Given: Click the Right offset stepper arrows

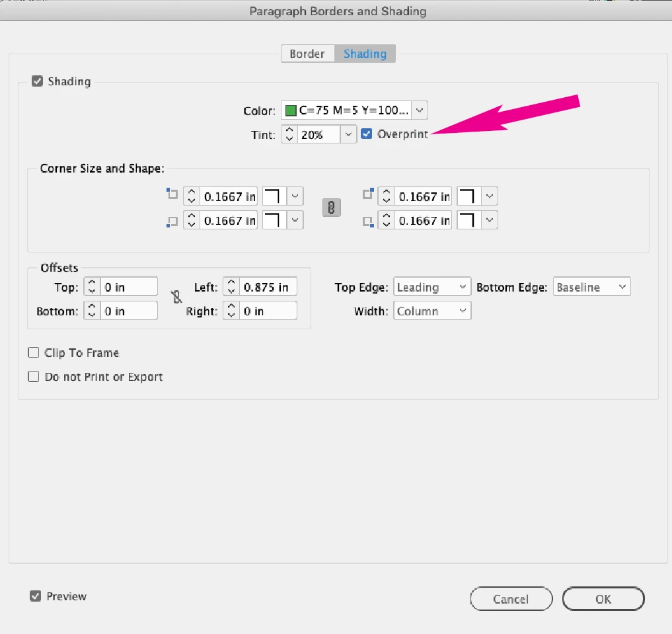Looking at the screenshot, I should [231, 310].
